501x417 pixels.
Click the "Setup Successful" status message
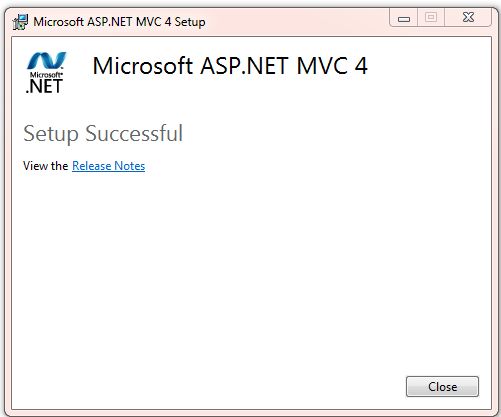103,133
